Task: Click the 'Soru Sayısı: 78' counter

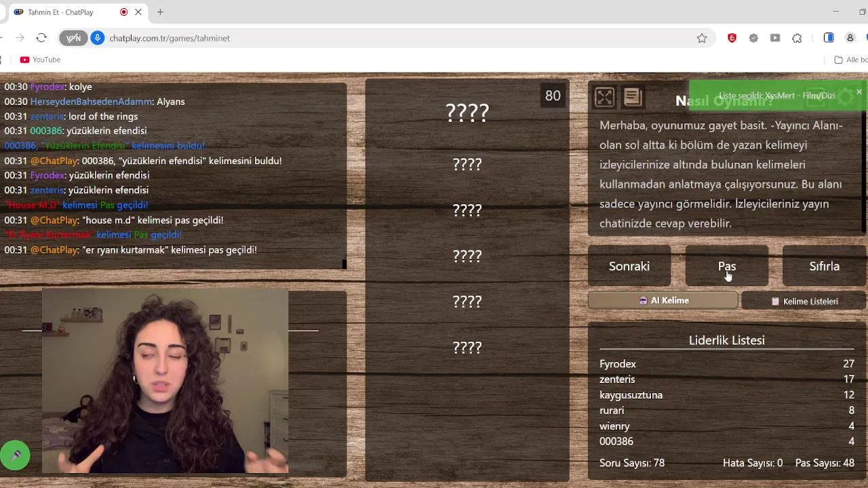Action: pyautogui.click(x=632, y=463)
